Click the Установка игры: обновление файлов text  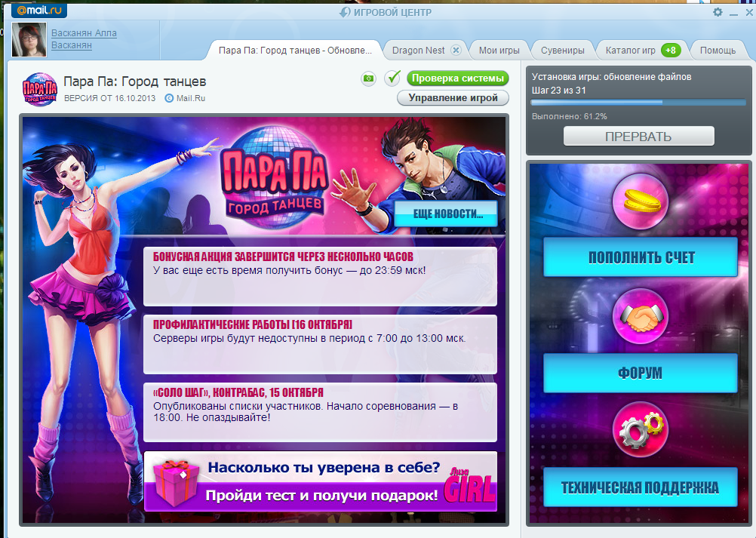pyautogui.click(x=611, y=77)
